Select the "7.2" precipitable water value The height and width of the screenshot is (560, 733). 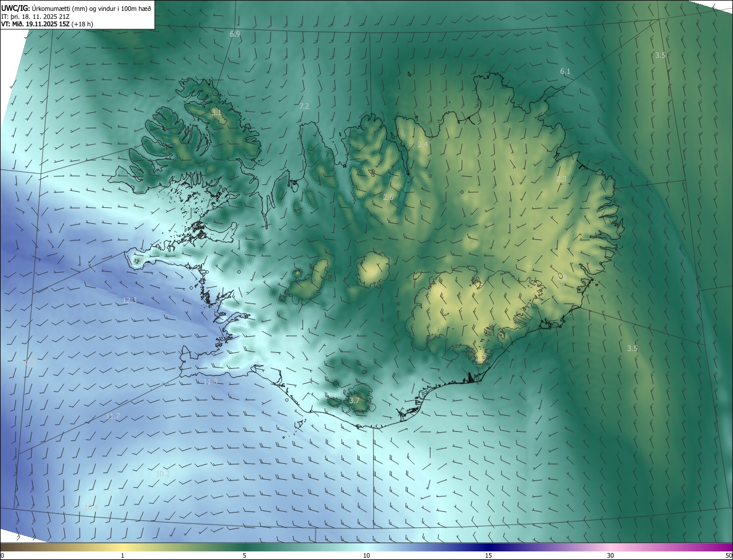point(304,106)
